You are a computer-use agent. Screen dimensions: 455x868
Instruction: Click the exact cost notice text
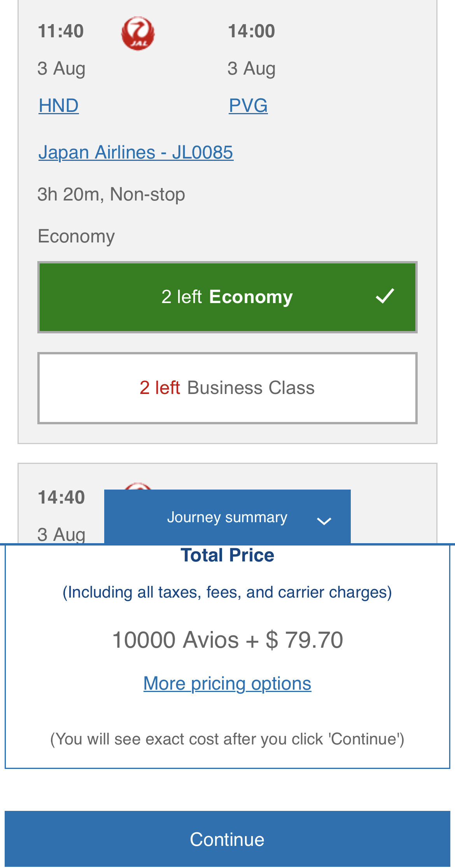coord(227,739)
